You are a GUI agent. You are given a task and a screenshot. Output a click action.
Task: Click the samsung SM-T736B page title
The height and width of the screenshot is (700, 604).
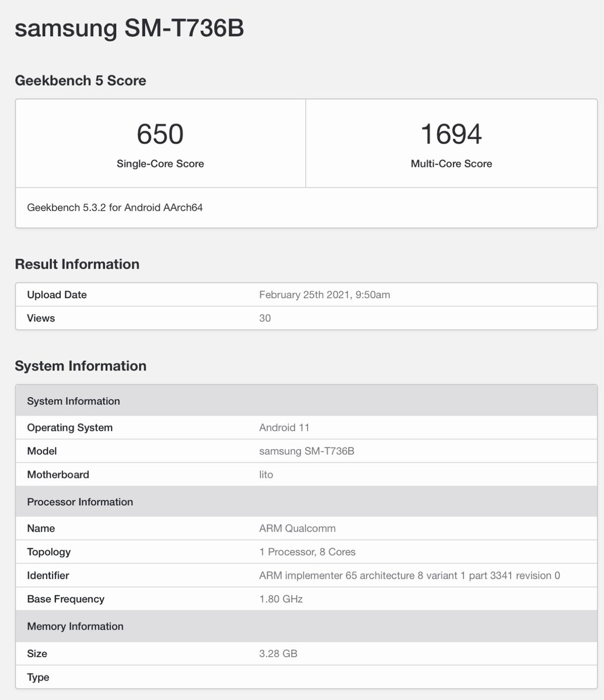point(129,27)
